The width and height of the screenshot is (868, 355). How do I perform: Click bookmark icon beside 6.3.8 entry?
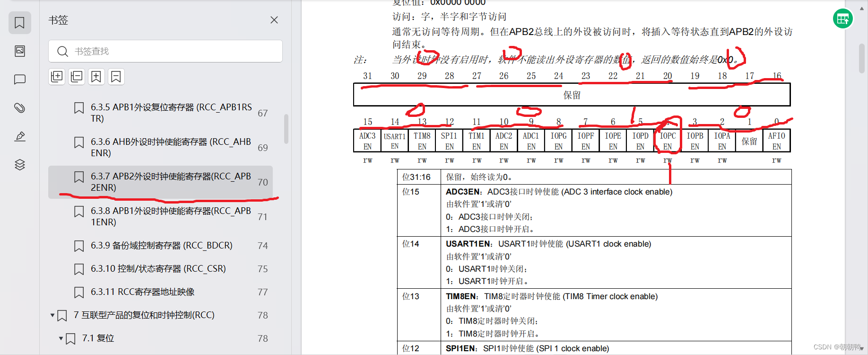click(x=79, y=212)
